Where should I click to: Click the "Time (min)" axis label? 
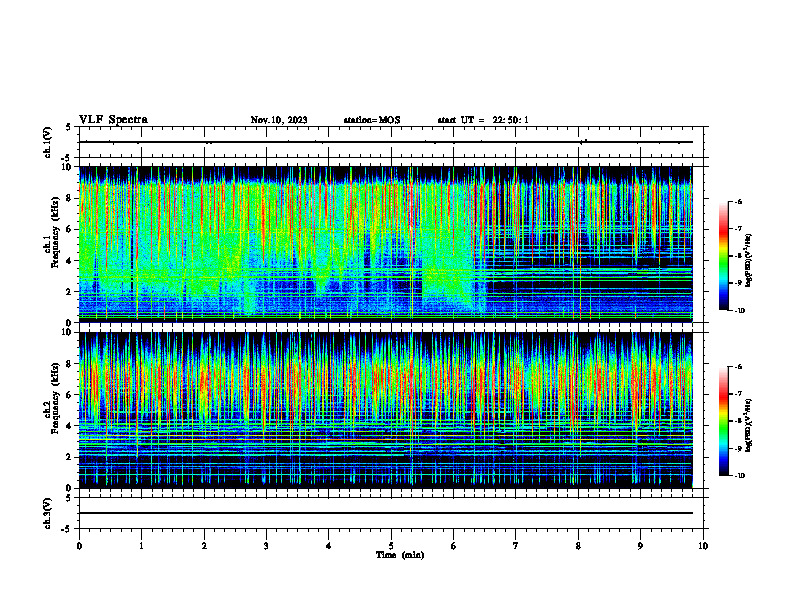point(400,555)
